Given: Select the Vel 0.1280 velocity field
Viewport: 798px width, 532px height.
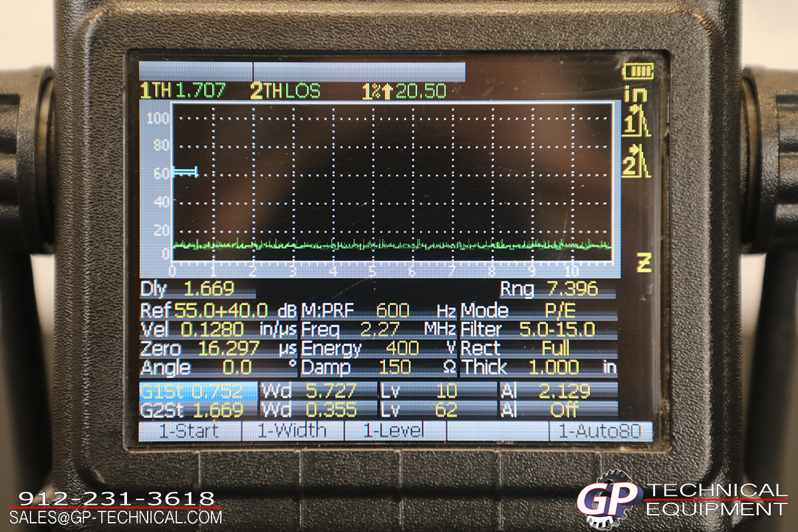Looking at the screenshot, I should 209,329.
